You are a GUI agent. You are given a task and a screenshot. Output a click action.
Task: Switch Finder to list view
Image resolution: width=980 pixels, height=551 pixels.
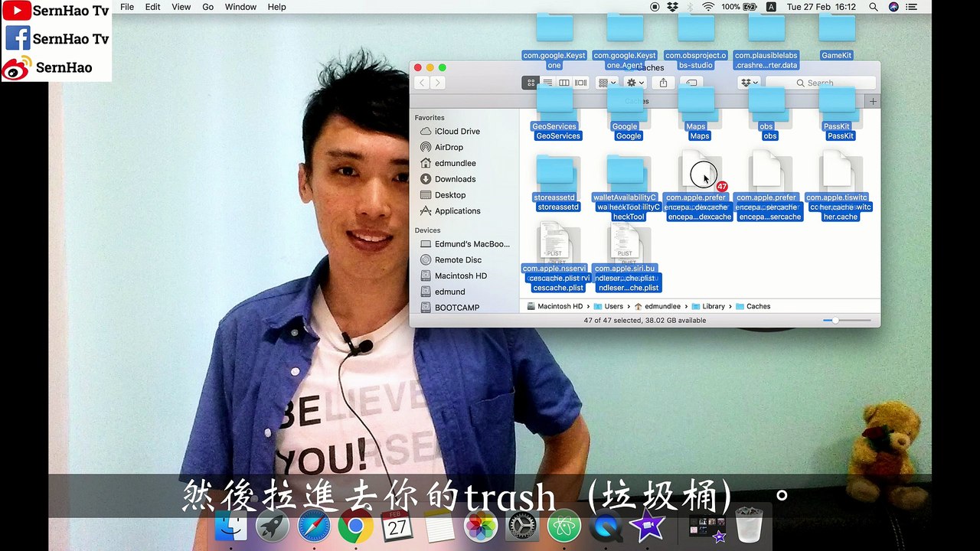(x=547, y=83)
